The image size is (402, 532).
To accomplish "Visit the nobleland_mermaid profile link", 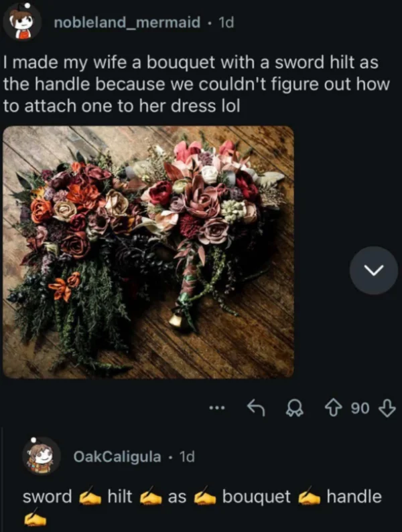I will [127, 23].
